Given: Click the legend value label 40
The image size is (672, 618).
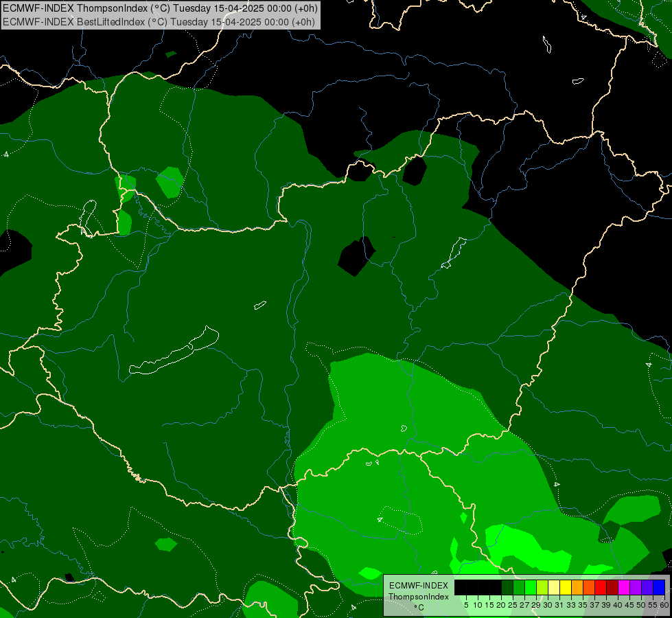Looking at the screenshot, I should coord(618,605).
